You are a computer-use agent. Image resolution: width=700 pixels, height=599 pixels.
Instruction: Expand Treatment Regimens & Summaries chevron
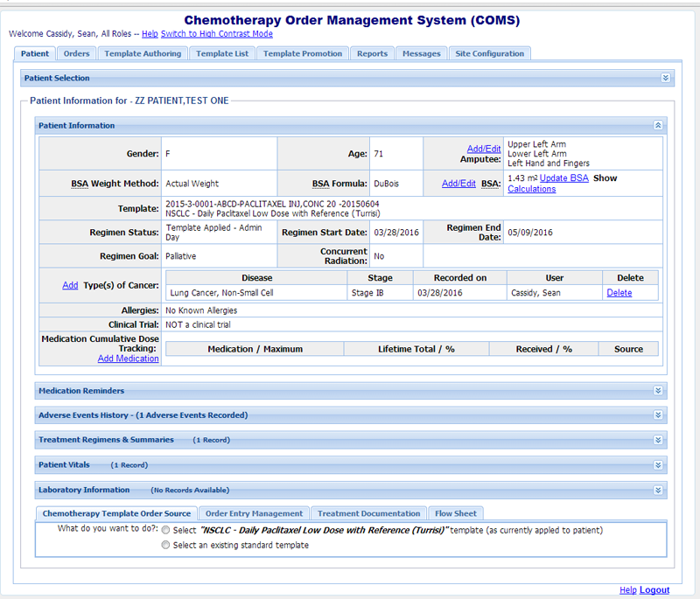(x=658, y=440)
